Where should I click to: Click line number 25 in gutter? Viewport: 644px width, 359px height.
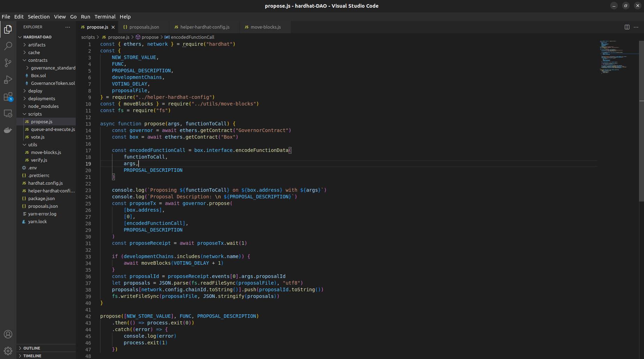[88, 203]
